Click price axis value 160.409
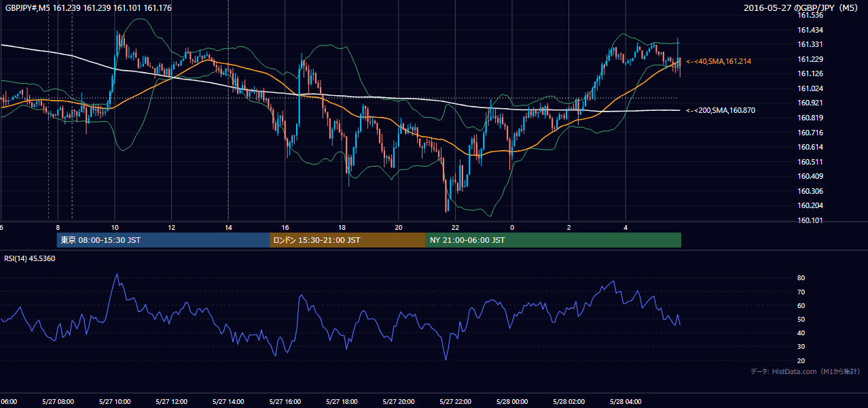The width and height of the screenshot is (868, 408). click(x=810, y=176)
